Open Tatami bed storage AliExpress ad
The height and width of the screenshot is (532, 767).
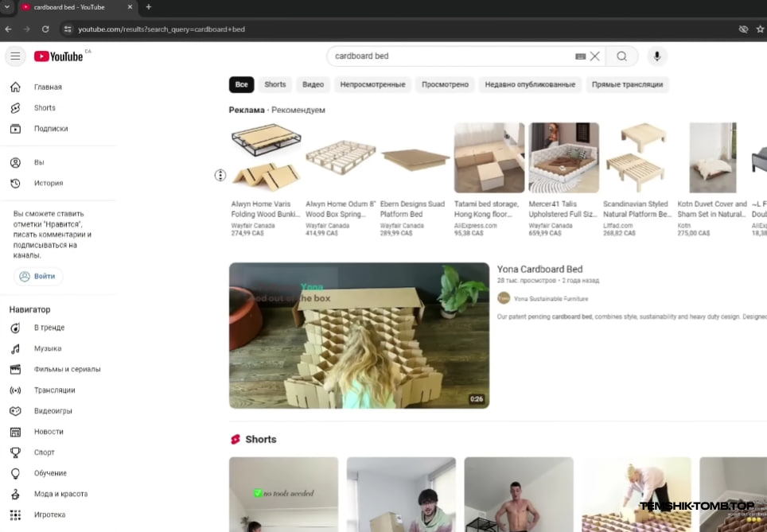coord(489,180)
